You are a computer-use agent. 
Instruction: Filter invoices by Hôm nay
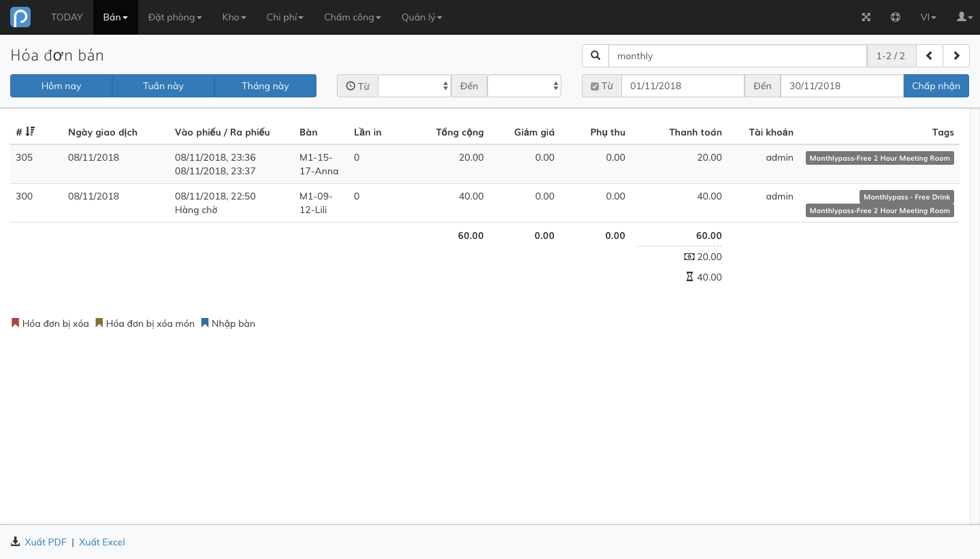click(61, 86)
